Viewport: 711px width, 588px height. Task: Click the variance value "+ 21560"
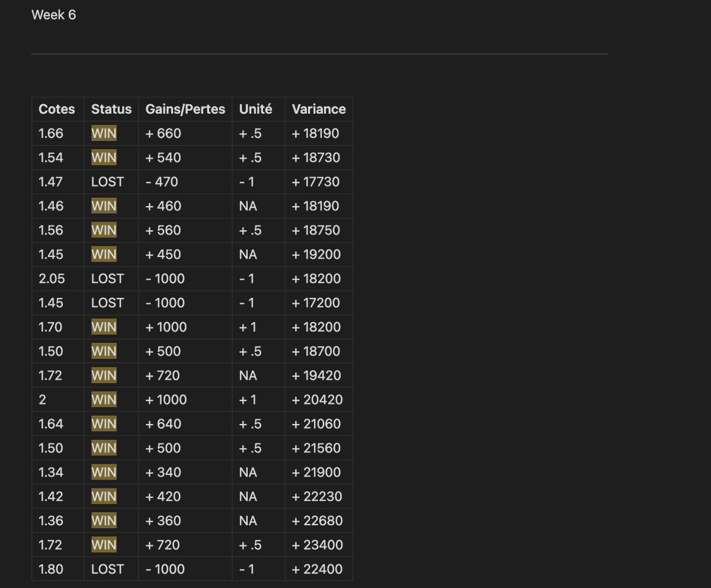coord(316,448)
